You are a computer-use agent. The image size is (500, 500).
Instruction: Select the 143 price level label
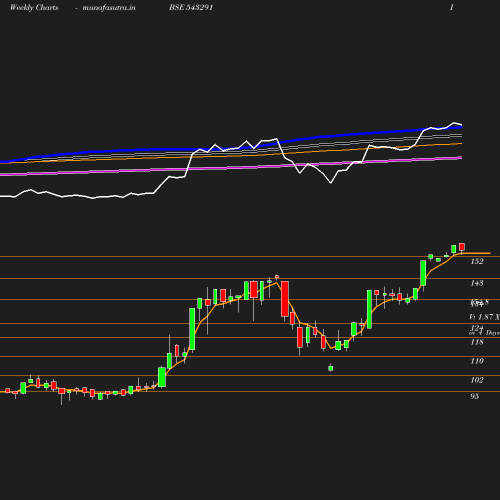pyautogui.click(x=477, y=283)
